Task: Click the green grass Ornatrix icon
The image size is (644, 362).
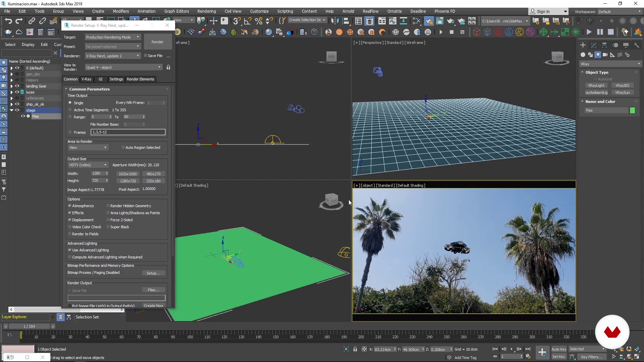Action: [x=234, y=32]
